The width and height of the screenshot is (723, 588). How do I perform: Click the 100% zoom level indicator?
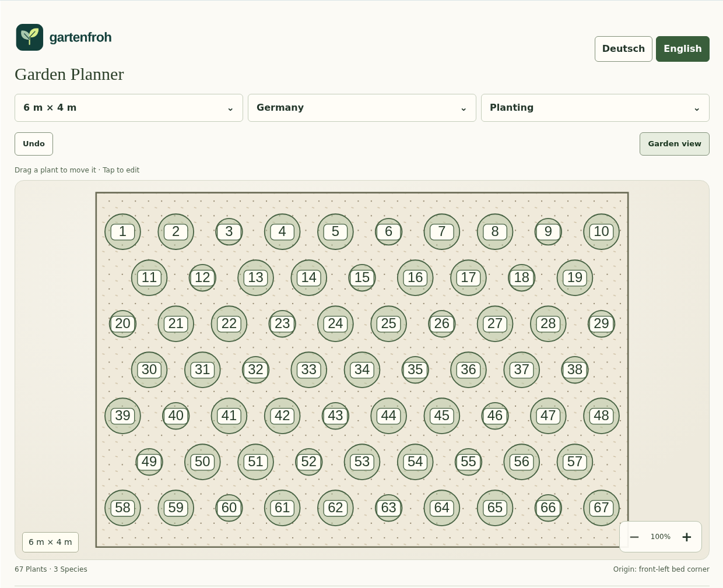661,537
